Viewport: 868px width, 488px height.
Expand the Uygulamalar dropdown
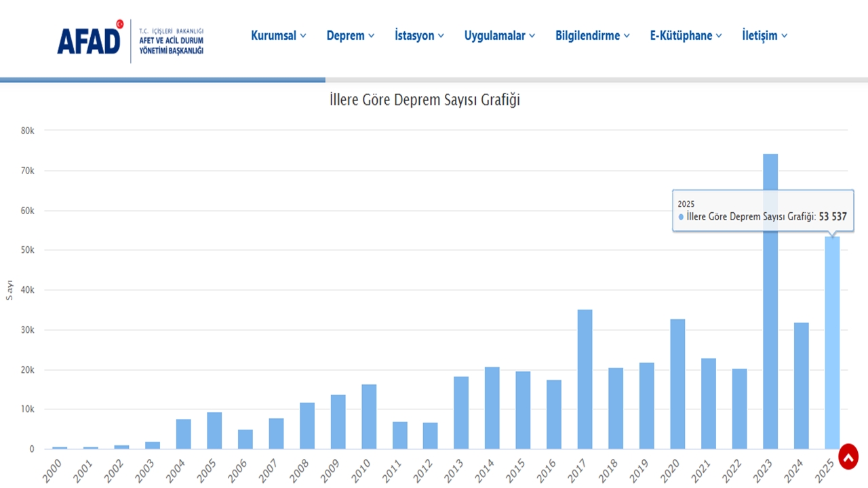532,36
